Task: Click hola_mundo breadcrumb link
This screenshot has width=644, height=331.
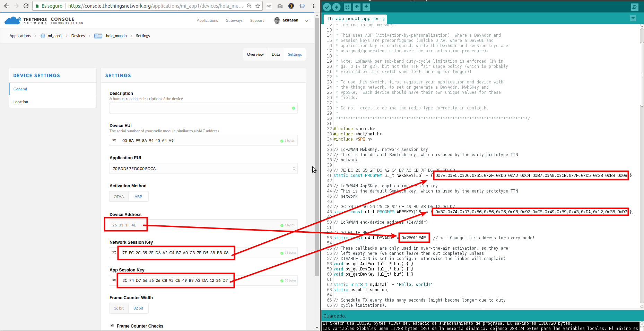Action: [116, 36]
